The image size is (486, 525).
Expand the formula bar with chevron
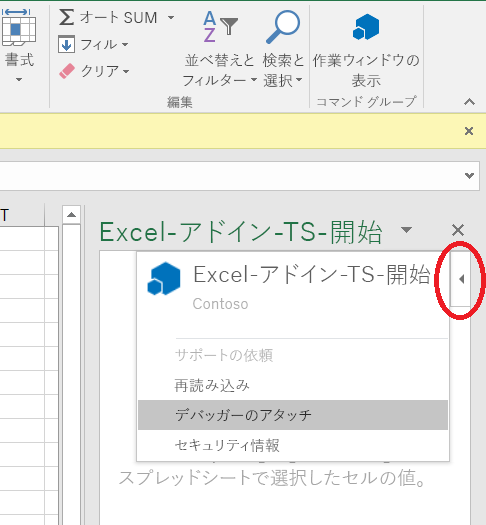(x=469, y=175)
